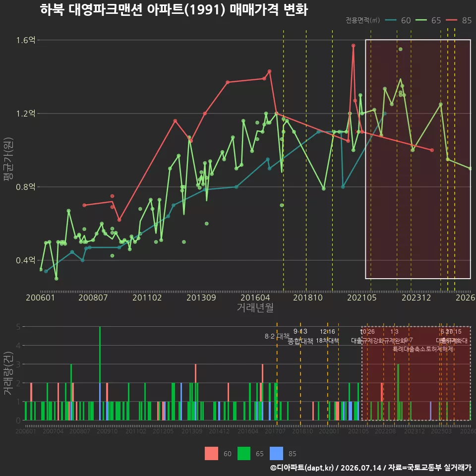Select the highest red data point near 1.6억

pyautogui.click(x=354, y=46)
